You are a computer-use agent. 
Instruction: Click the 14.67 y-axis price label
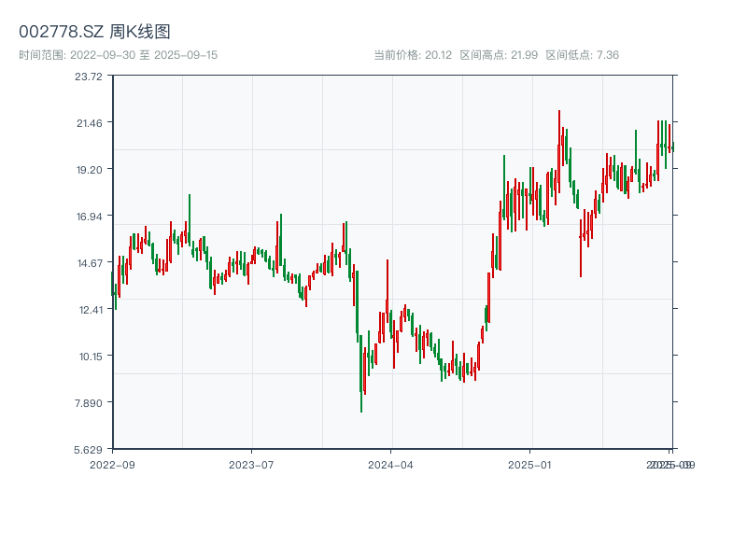click(90, 263)
